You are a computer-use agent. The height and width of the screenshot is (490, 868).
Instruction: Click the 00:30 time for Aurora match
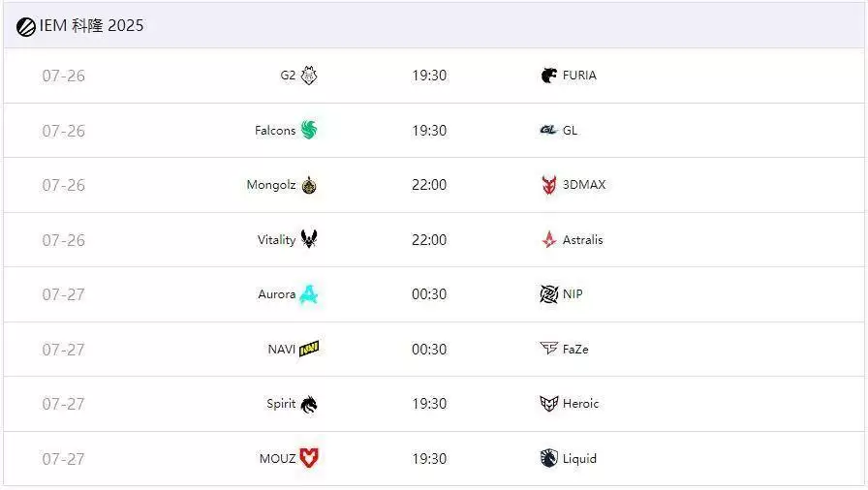(x=429, y=294)
